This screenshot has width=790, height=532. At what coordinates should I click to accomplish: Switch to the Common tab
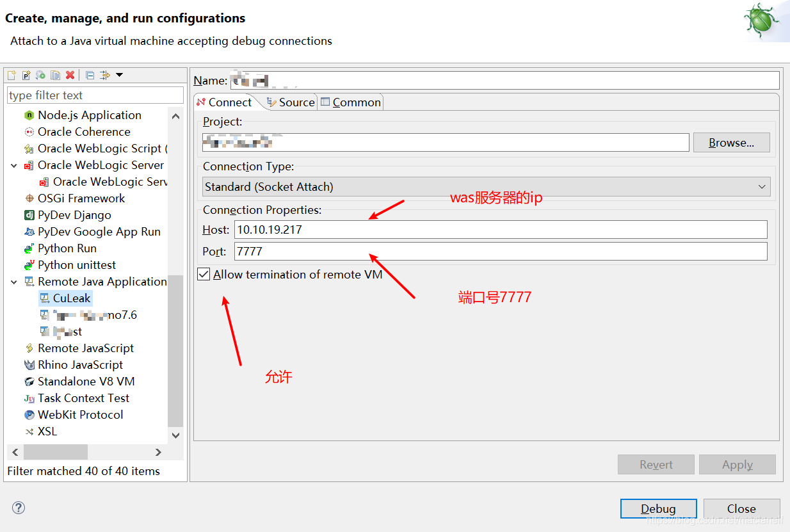pyautogui.click(x=350, y=102)
